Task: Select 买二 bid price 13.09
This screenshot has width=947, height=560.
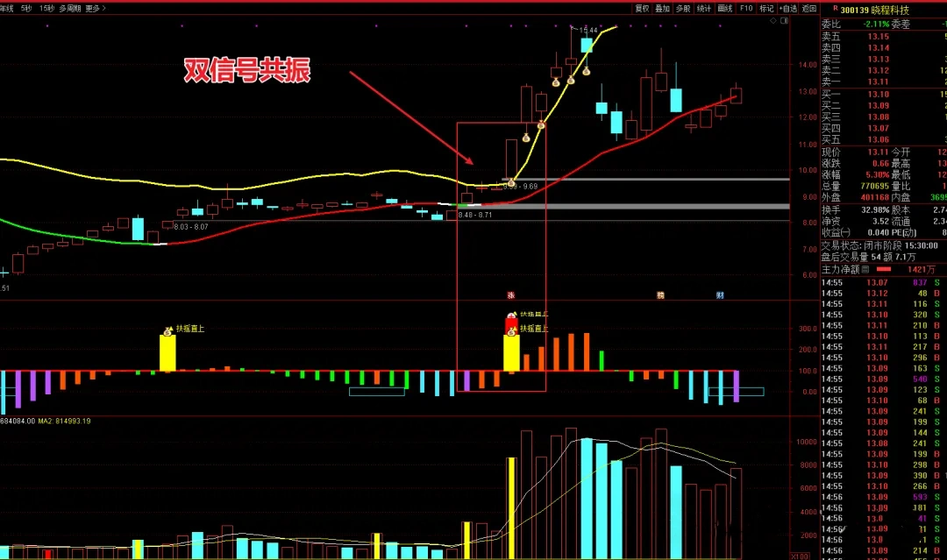Action: (878, 106)
